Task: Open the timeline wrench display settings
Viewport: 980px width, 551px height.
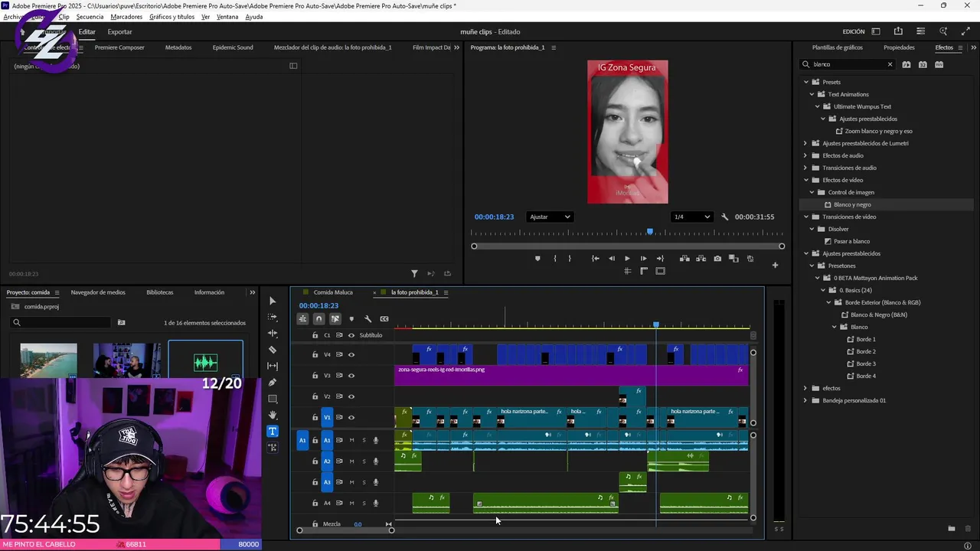Action: pos(367,319)
